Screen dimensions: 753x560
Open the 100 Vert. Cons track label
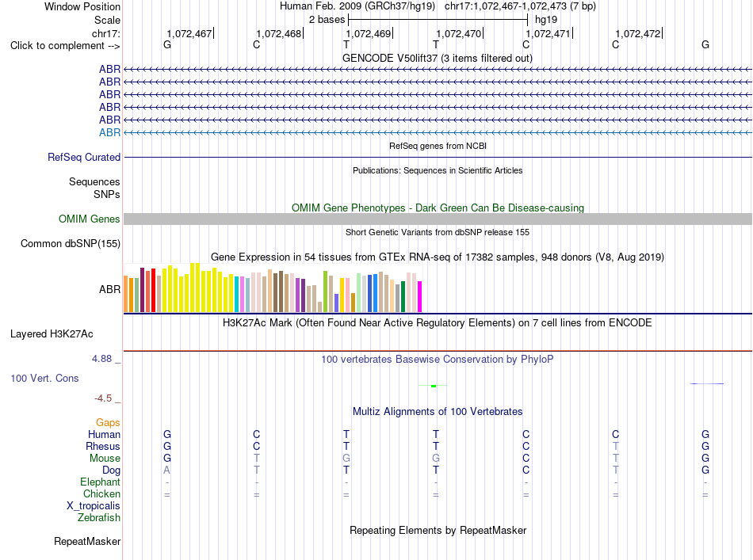pyautogui.click(x=44, y=378)
